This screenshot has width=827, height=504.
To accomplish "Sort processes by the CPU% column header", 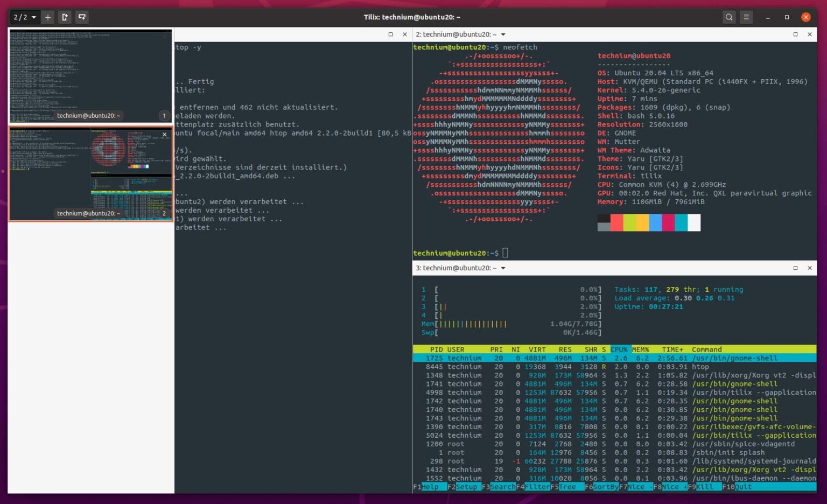I will tap(619, 349).
